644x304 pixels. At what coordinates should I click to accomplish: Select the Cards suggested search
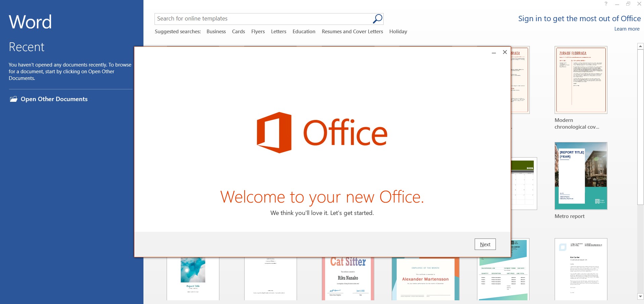tap(238, 31)
